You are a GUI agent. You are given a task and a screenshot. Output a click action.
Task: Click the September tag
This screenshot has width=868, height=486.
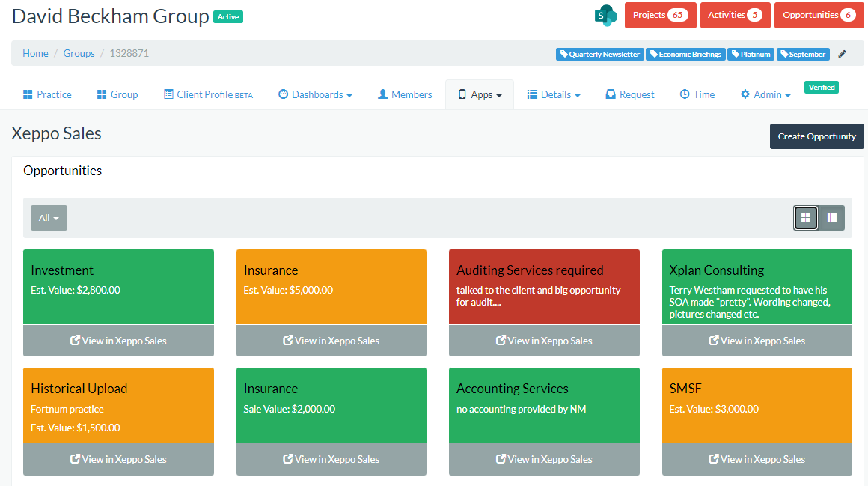coord(803,55)
